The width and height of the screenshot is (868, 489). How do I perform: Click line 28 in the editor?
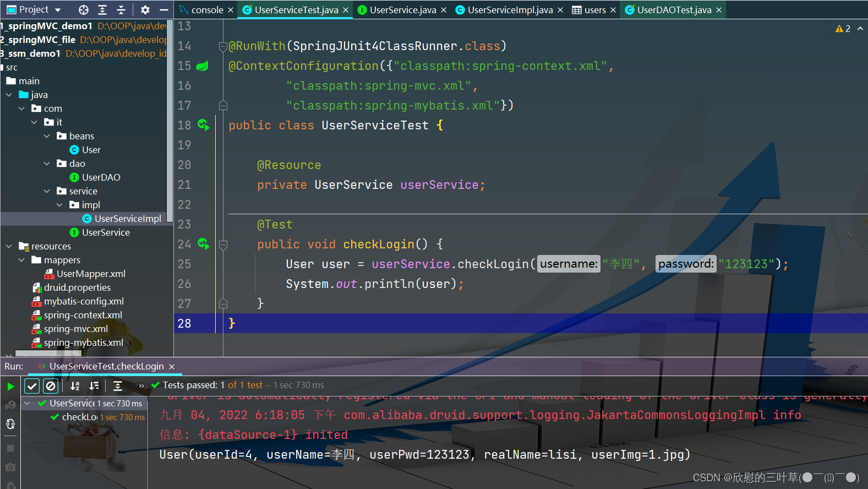521,323
